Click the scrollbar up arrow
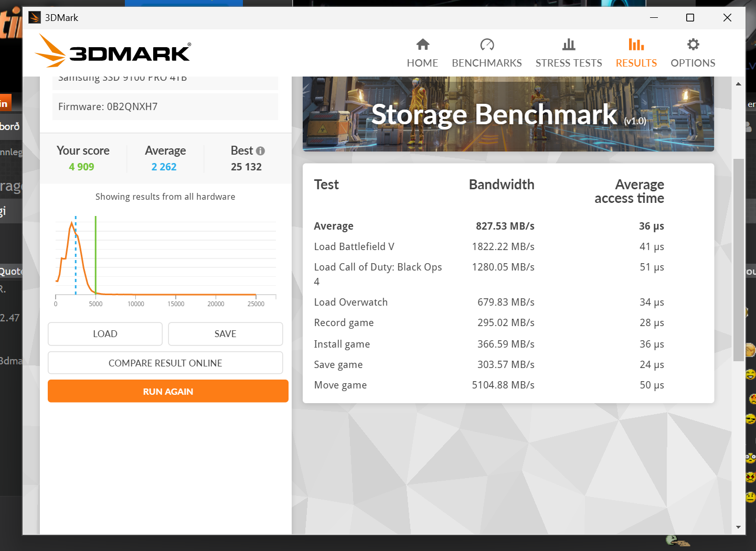The image size is (756, 551). (738, 84)
